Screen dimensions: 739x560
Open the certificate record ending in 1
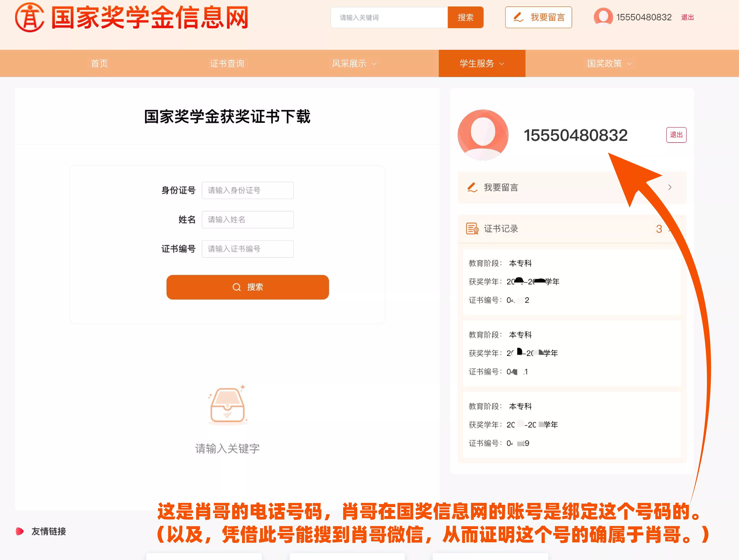coord(572,353)
